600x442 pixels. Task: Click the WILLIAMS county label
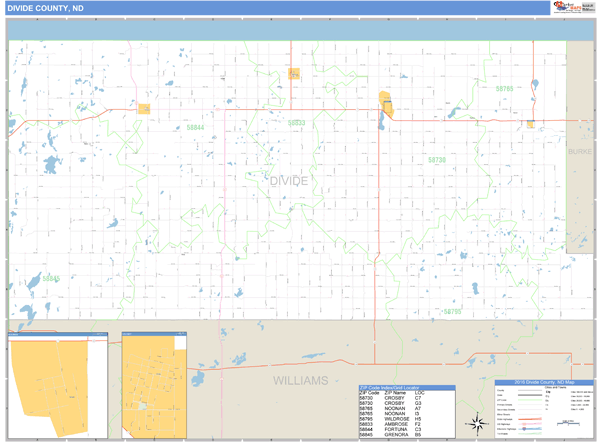(x=301, y=381)
